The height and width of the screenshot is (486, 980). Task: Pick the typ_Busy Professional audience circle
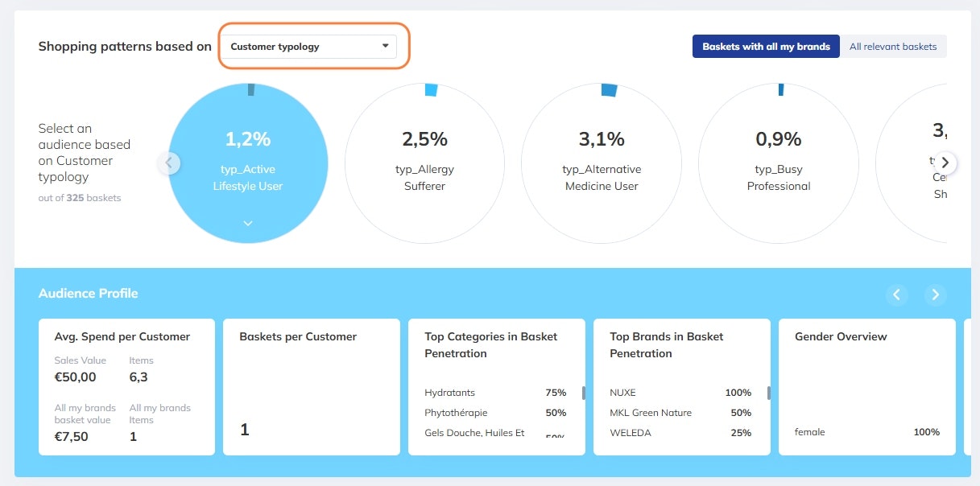tap(778, 163)
